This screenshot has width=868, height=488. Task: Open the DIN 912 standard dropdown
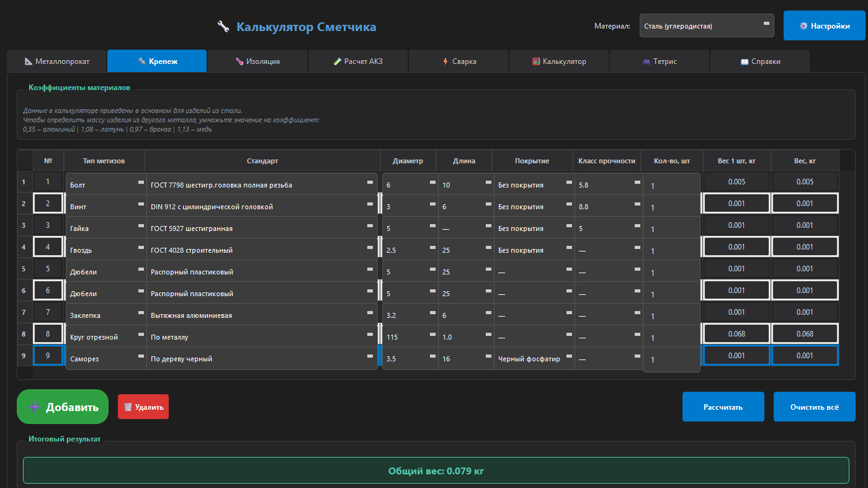pyautogui.click(x=262, y=206)
